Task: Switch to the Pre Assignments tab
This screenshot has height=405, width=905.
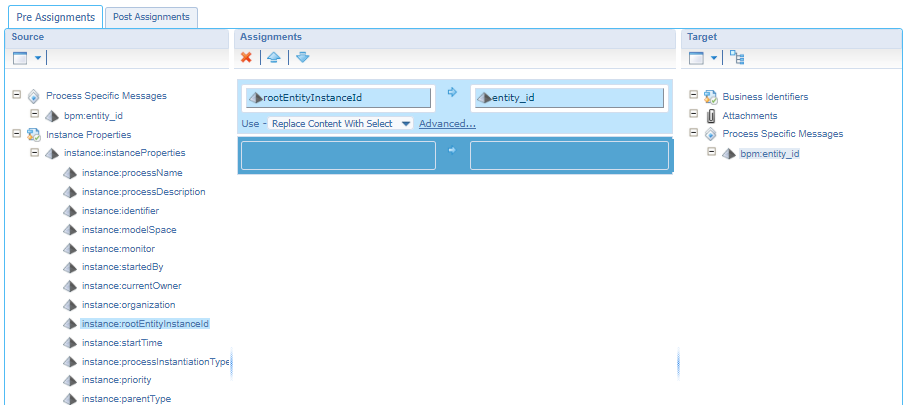Action: pyautogui.click(x=55, y=17)
